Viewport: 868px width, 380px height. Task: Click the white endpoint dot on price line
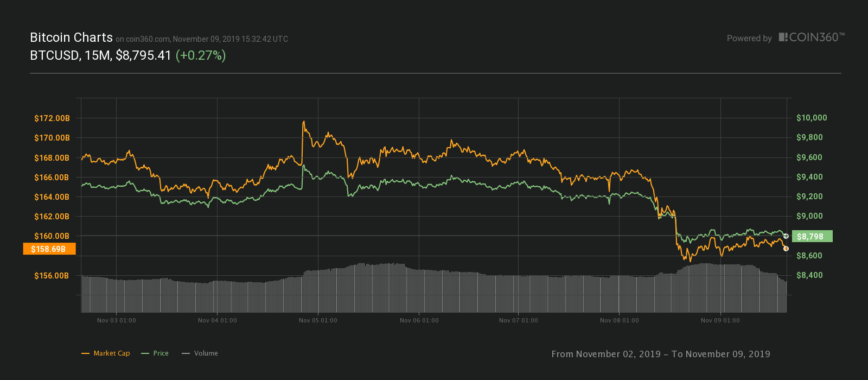pos(786,236)
